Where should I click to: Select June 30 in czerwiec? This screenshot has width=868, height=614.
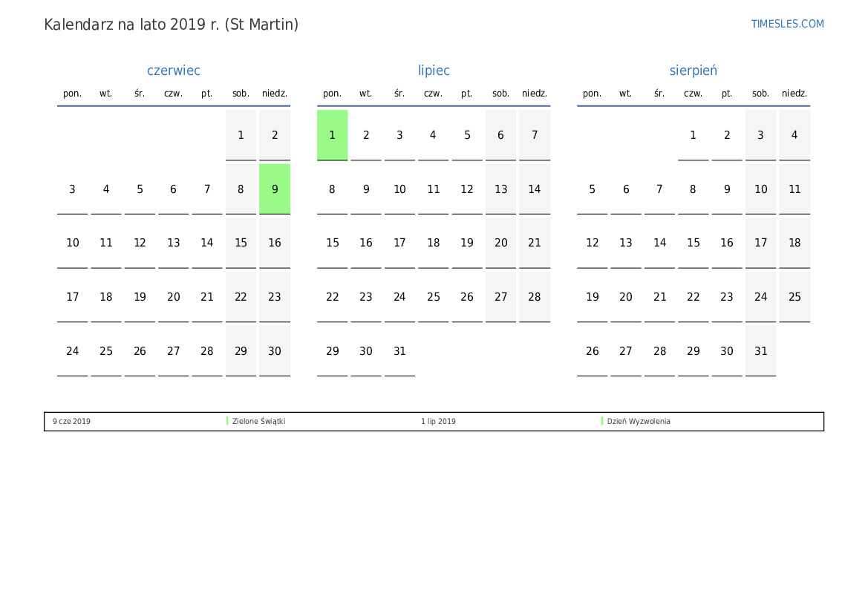click(275, 350)
